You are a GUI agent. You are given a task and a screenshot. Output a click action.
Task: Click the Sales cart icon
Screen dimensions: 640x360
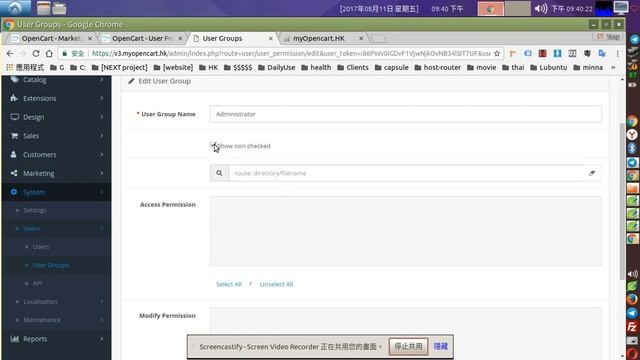point(14,136)
